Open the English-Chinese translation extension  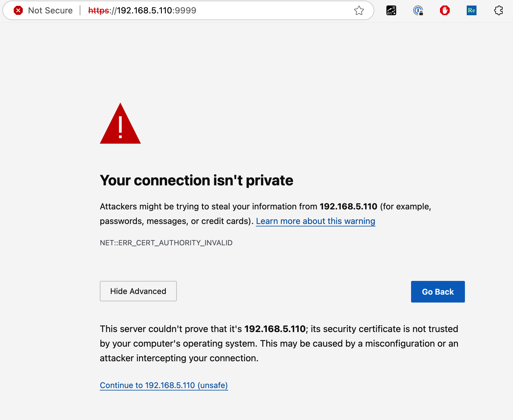coord(391,10)
